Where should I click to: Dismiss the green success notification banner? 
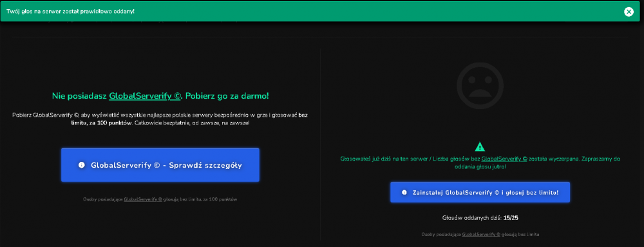(629, 12)
